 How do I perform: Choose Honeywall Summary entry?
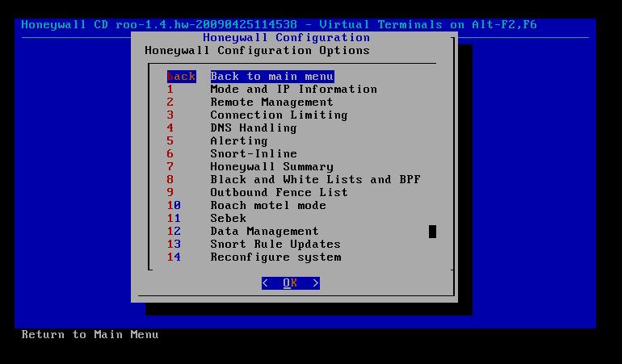(271, 166)
